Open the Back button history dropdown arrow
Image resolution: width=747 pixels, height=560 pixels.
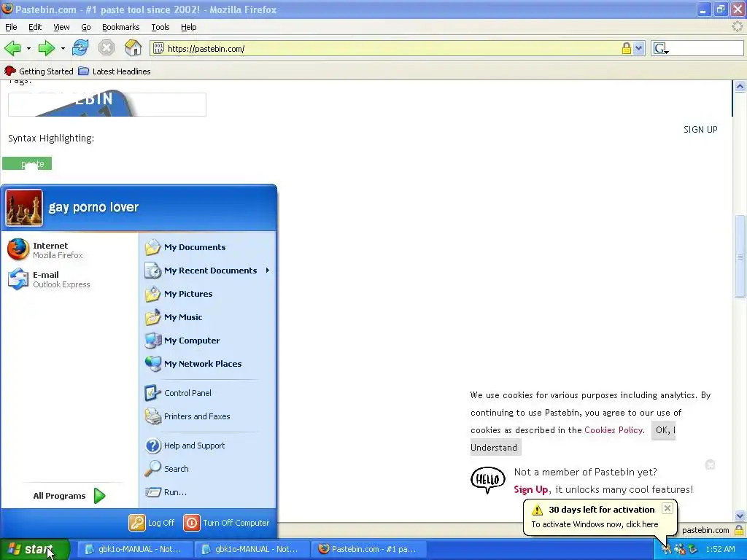pos(28,48)
